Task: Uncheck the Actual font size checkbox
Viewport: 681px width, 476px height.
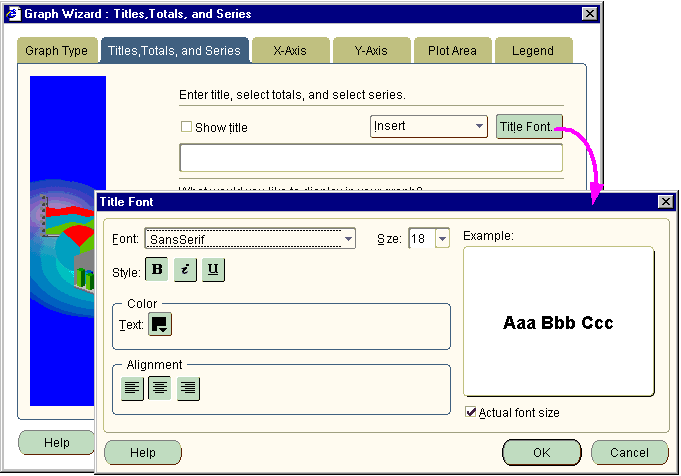Action: tap(470, 411)
